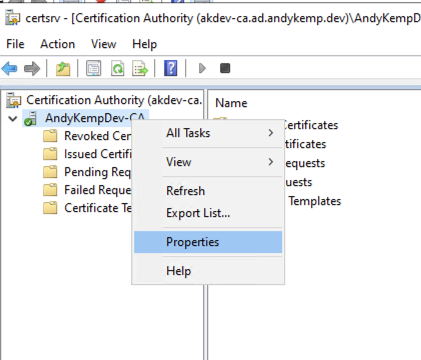The width and height of the screenshot is (421, 360).
Task: Click the Certification Authority root node icon
Action: pos(13,100)
